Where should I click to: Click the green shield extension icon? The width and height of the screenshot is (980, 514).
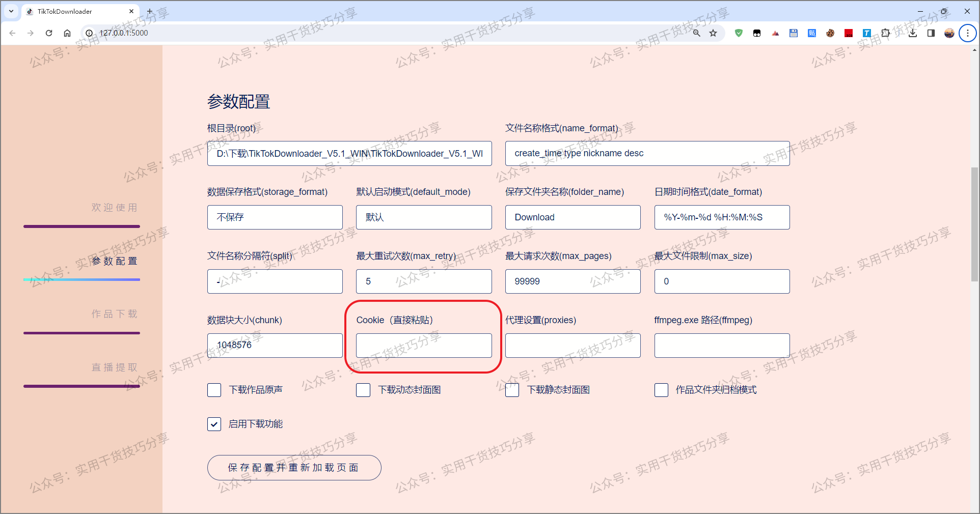coord(739,33)
